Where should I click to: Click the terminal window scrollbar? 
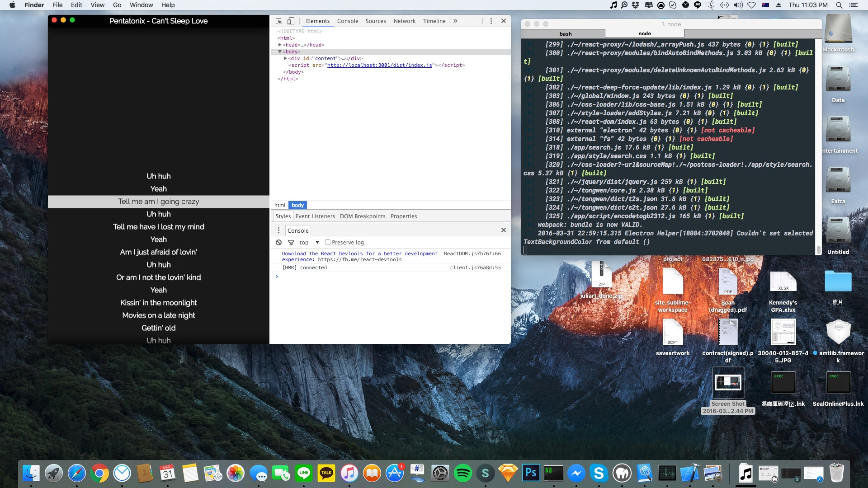click(818, 249)
